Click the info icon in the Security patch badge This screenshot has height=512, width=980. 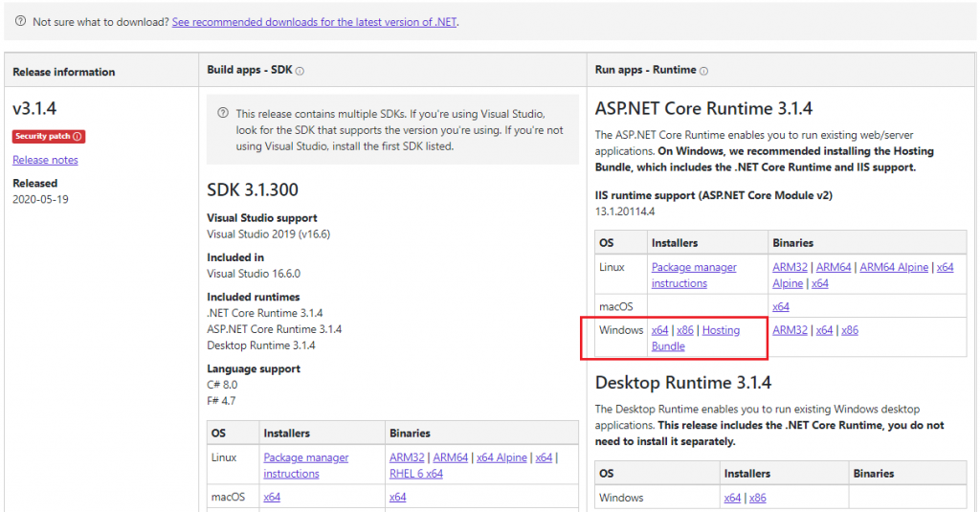(78, 136)
